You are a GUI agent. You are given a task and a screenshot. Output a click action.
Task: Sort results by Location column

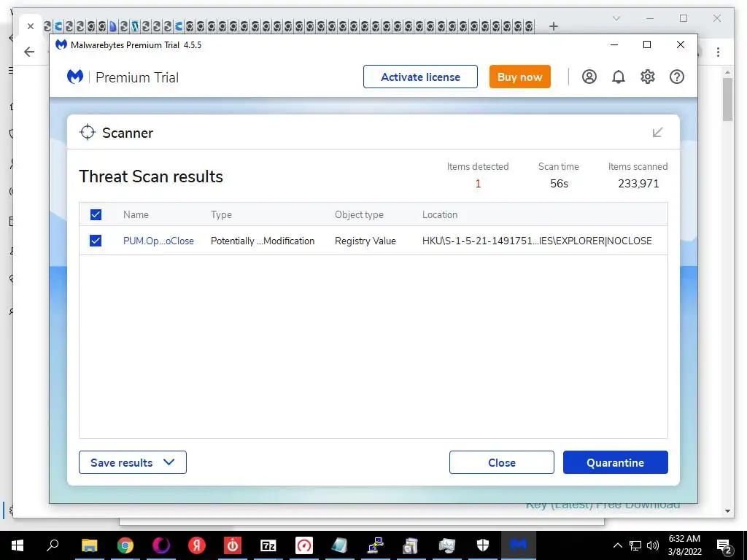440,215
